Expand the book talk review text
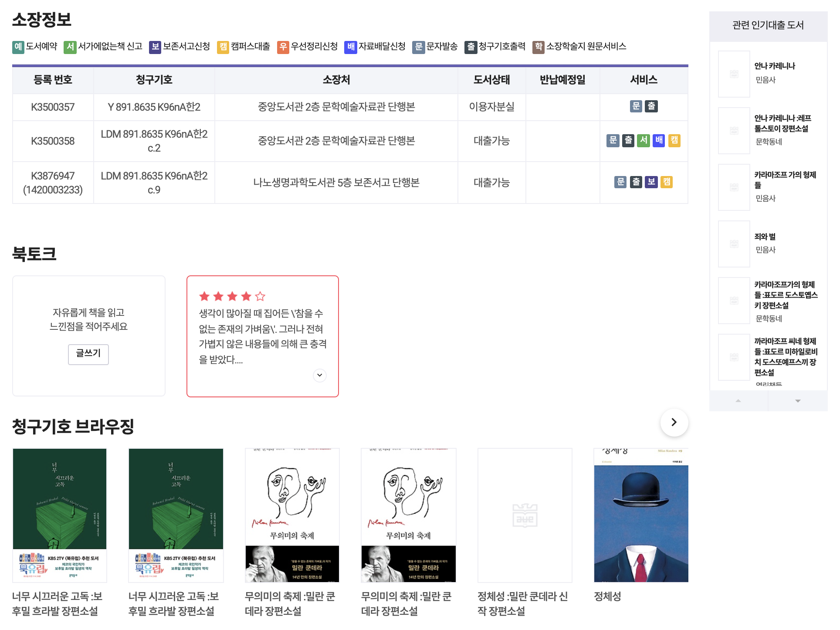Image resolution: width=840 pixels, height=630 pixels. 320,375
